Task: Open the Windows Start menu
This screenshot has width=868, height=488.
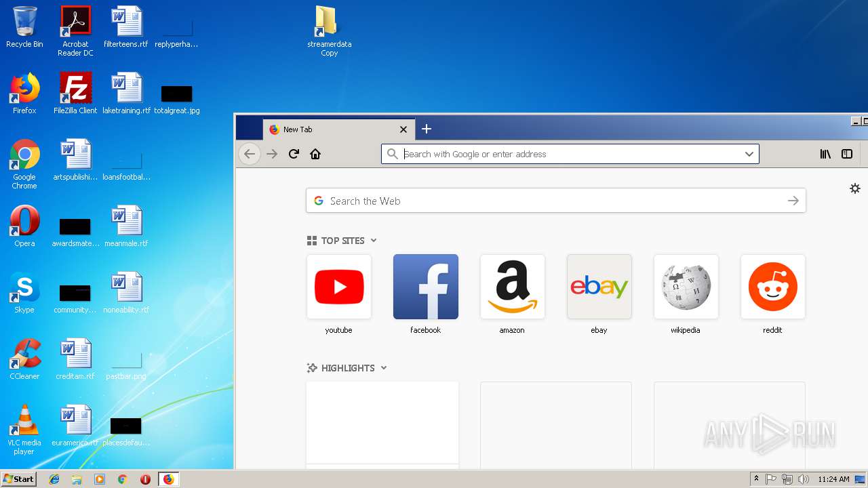Action: (x=19, y=479)
